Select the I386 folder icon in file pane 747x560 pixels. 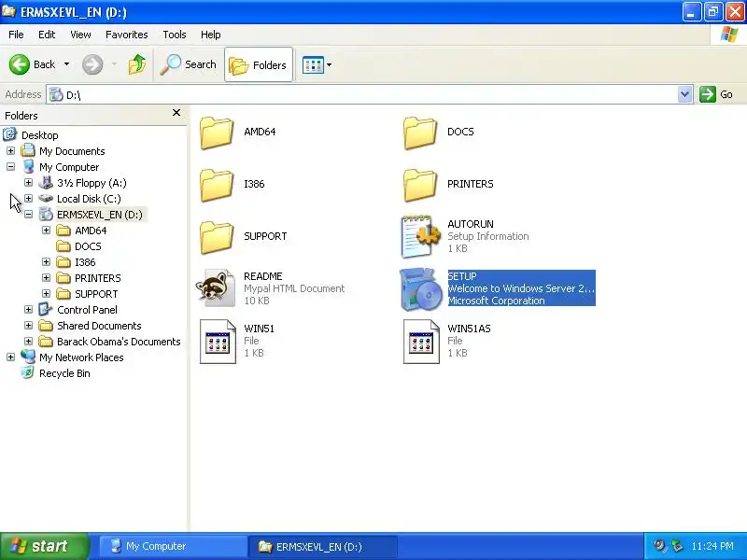tap(217, 185)
